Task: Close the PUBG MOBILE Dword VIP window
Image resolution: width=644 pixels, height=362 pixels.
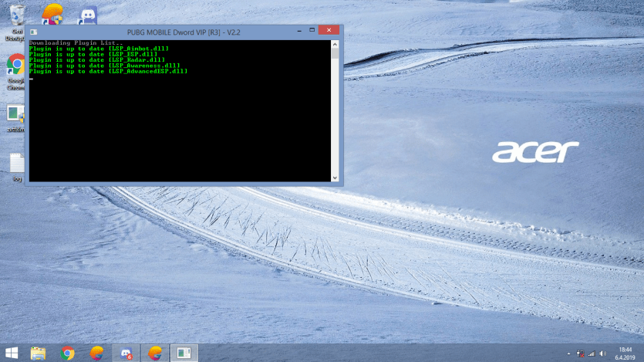Action: 329,30
